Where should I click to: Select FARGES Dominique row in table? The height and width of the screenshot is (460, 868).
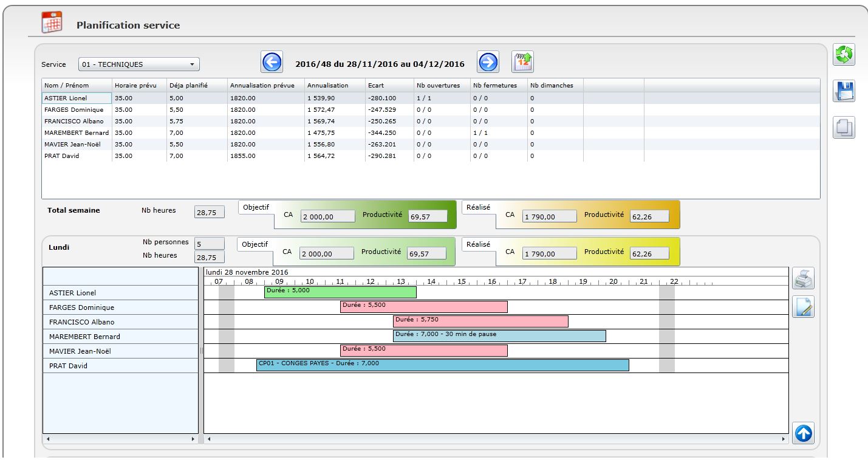(x=431, y=109)
